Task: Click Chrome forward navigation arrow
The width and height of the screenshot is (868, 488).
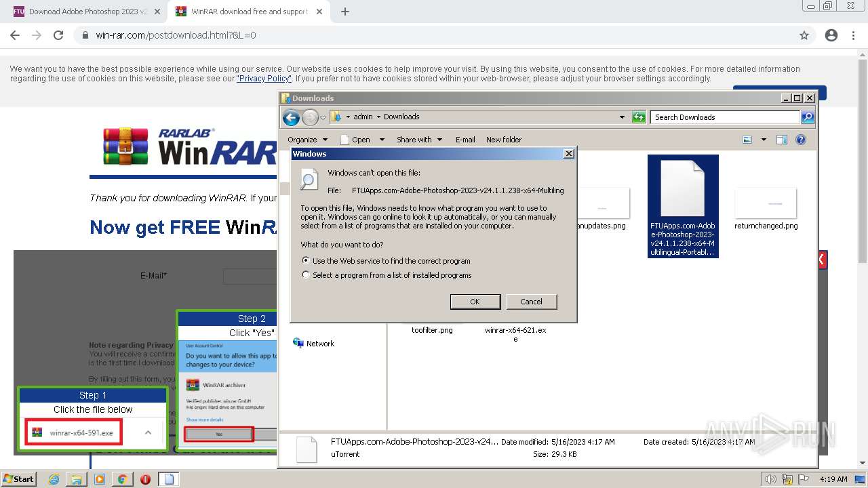Action: 37,35
